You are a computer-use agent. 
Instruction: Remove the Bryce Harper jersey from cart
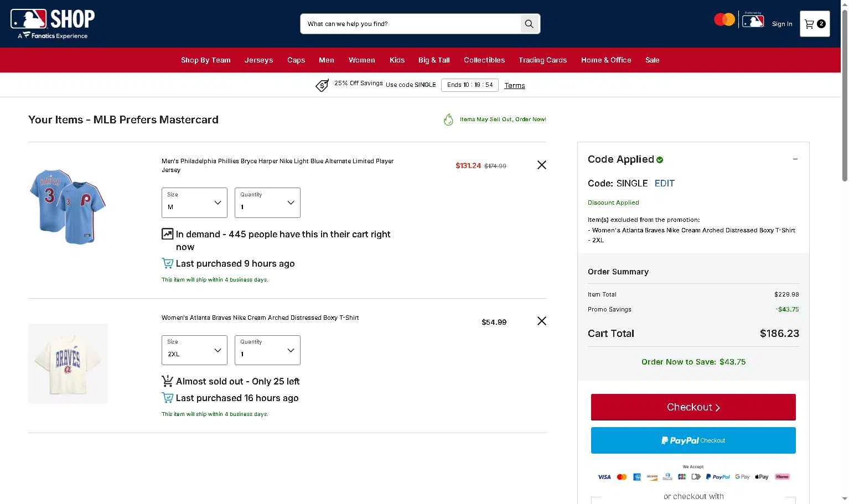(542, 165)
